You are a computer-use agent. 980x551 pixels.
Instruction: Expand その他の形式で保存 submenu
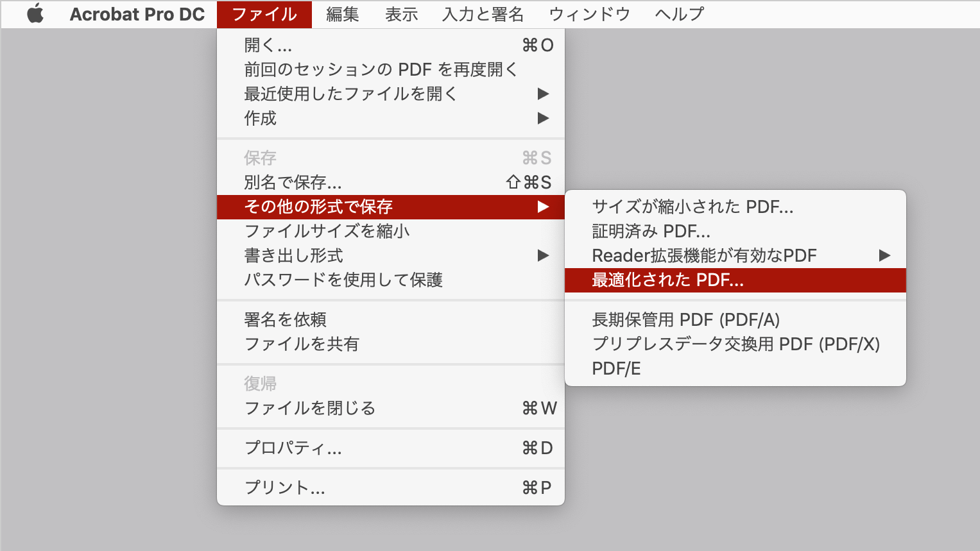coord(391,207)
